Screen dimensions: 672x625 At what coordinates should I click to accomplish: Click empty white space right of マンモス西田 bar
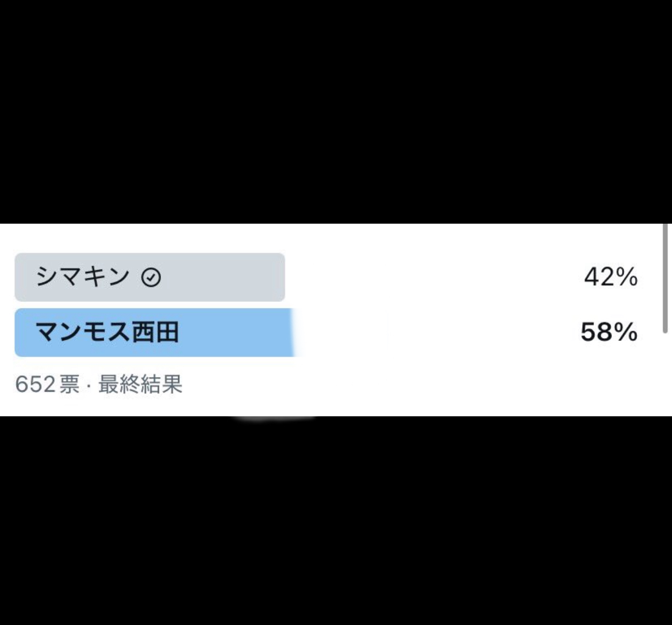click(441, 332)
